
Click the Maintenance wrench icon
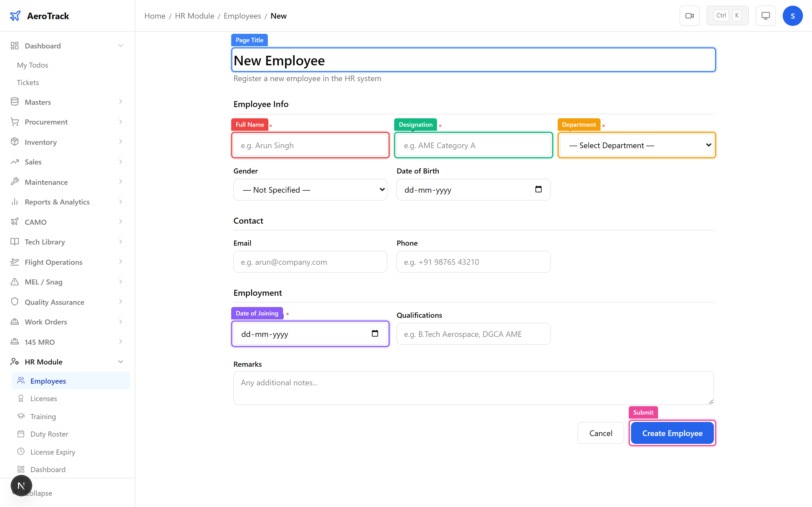(14, 182)
